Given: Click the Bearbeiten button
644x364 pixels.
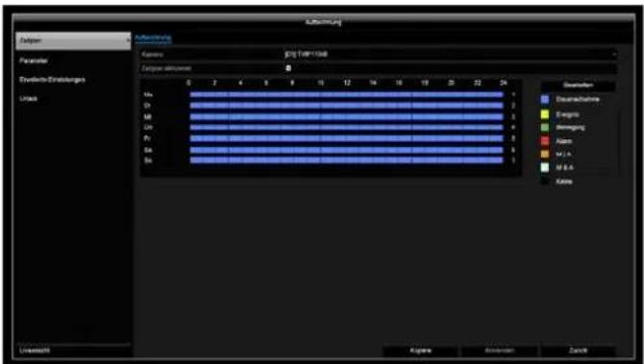Looking at the screenshot, I should (x=578, y=85).
